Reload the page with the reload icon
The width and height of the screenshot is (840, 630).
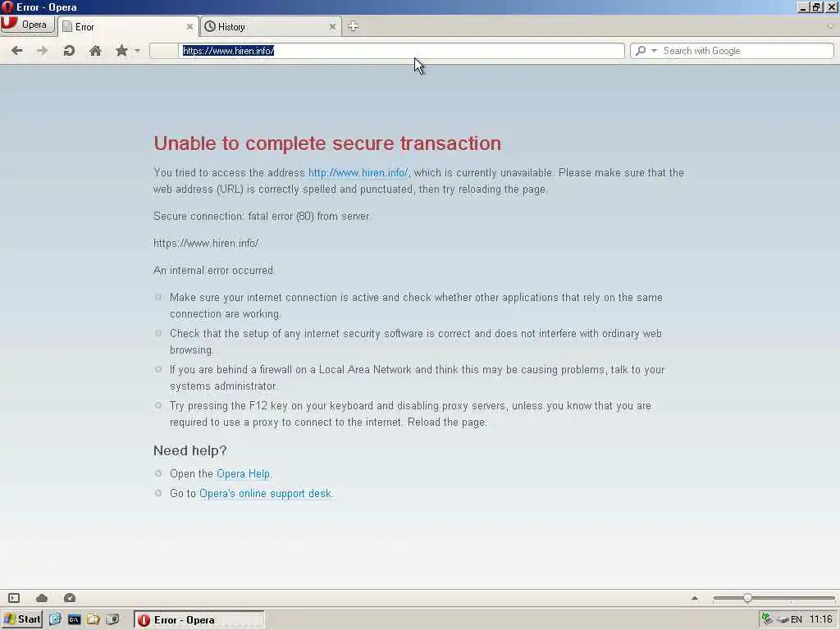point(69,51)
